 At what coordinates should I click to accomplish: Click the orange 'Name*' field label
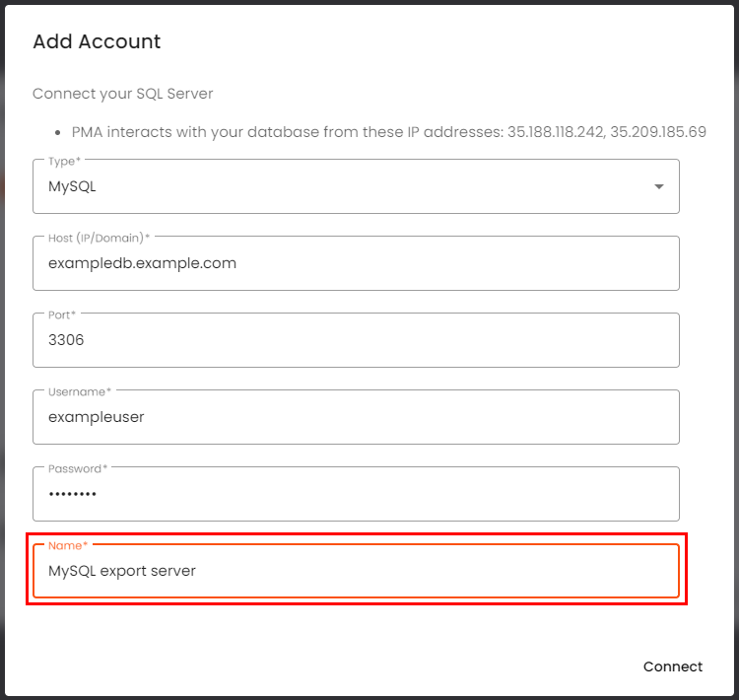point(65,545)
